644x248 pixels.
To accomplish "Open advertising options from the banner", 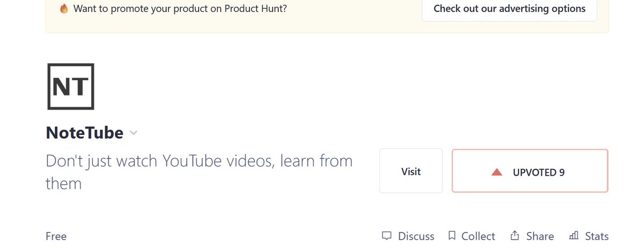I will tap(509, 9).
